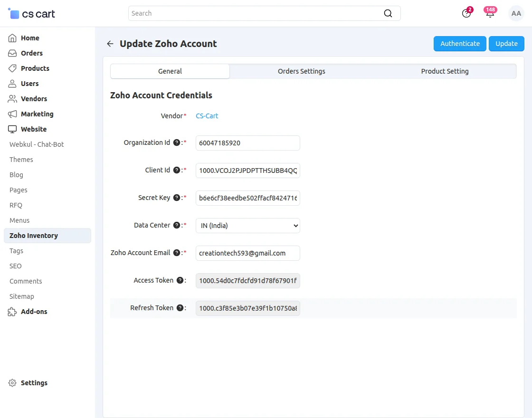Select the Products sidebar icon
This screenshot has height=418, width=532.
click(13, 68)
